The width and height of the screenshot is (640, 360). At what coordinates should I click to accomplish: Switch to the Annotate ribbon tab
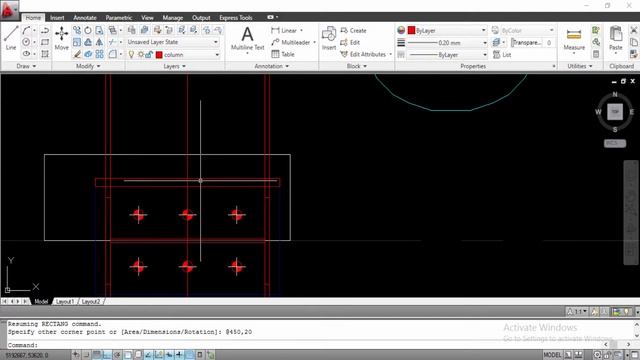[85, 18]
